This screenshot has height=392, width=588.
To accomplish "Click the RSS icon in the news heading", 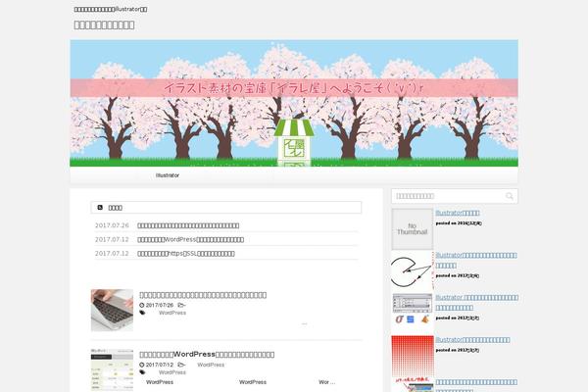I will tap(100, 207).
